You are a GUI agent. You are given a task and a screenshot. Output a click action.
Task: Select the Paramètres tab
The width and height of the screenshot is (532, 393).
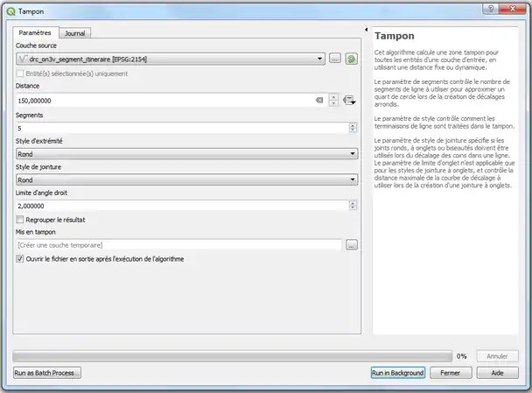tap(35, 32)
